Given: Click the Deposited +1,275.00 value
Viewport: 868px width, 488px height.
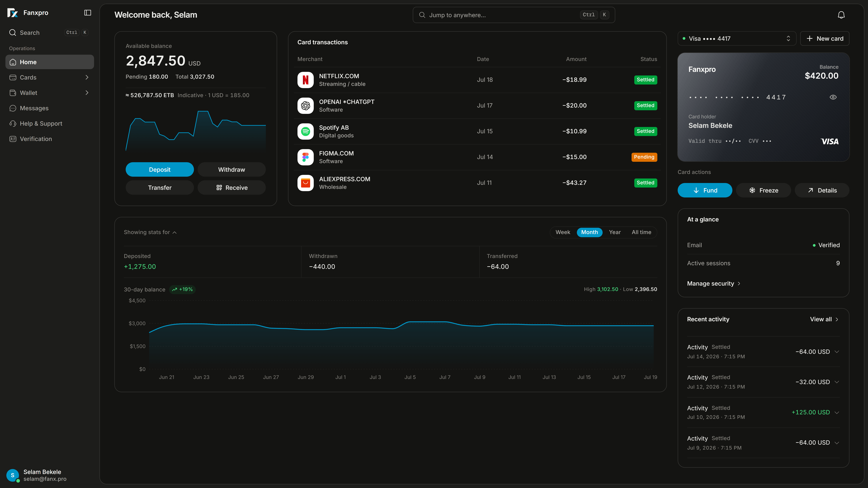Looking at the screenshot, I should click(x=140, y=267).
